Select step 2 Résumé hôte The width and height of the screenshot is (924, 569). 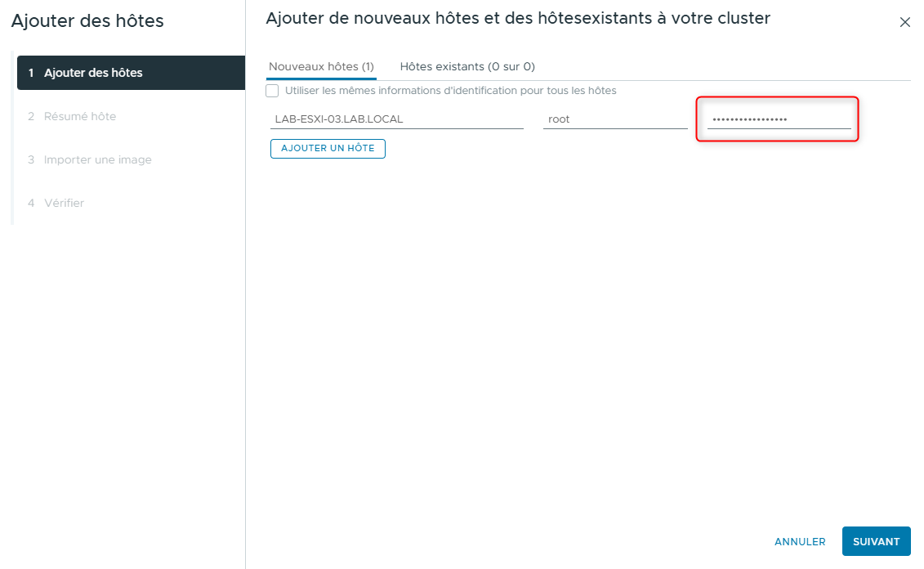point(78,116)
